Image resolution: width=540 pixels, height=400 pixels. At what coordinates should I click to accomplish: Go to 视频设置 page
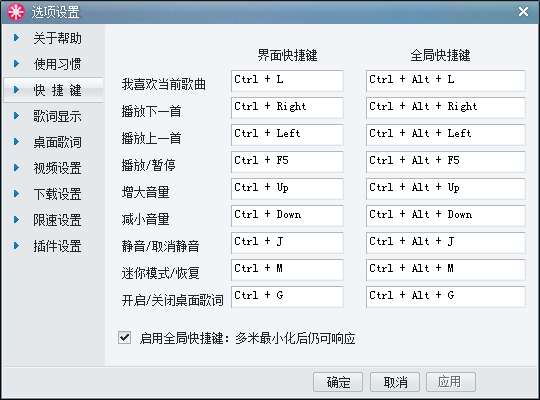click(x=58, y=168)
